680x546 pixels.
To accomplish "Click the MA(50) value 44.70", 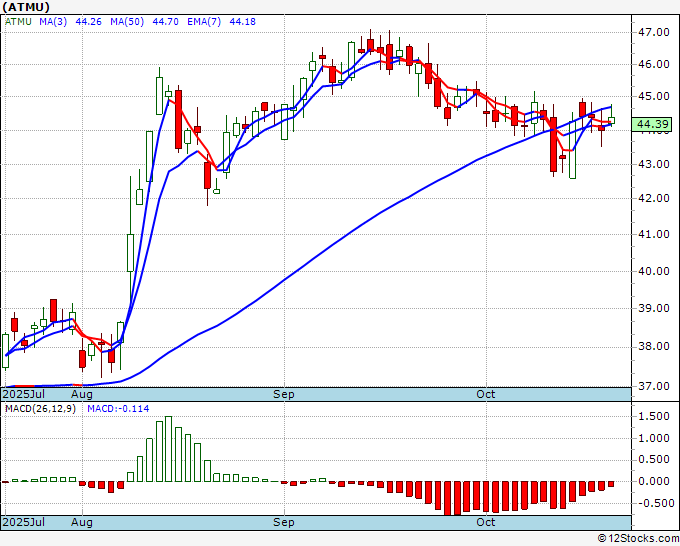I will [x=165, y=22].
